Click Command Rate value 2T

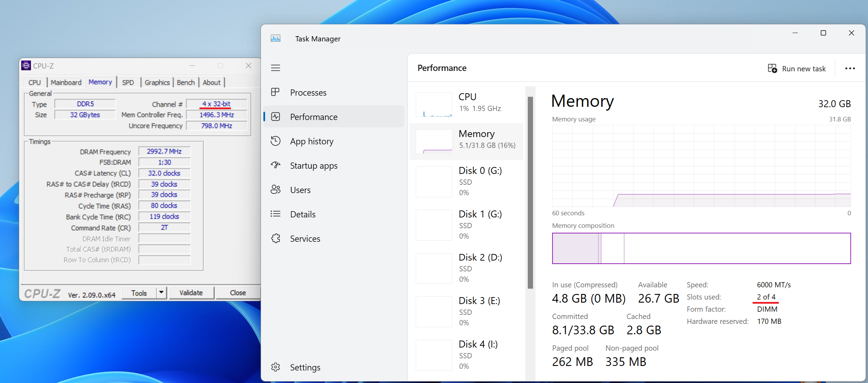click(164, 227)
